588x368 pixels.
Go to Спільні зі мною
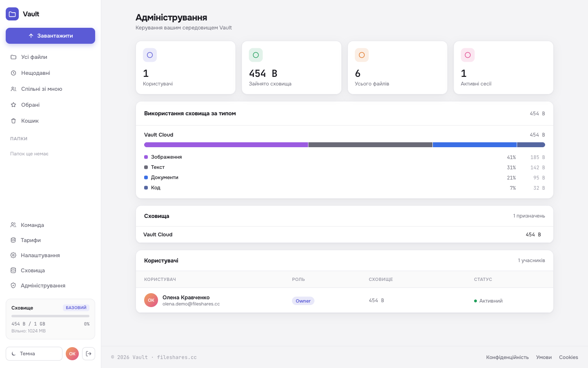coord(50,89)
